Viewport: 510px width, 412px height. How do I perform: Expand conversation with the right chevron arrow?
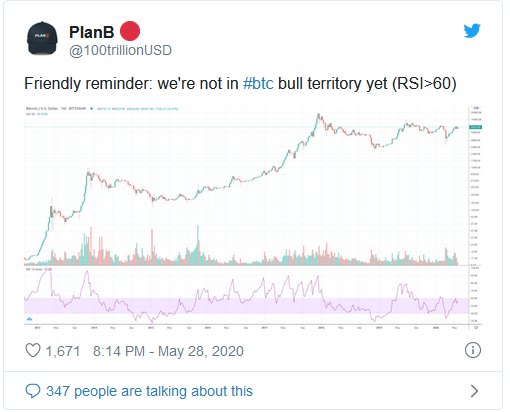474,391
